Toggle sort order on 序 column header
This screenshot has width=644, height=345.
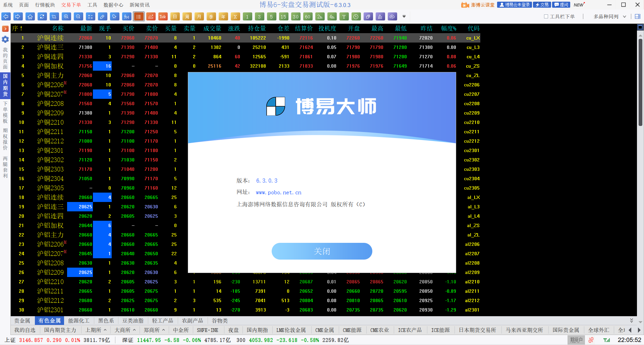tap(16, 28)
